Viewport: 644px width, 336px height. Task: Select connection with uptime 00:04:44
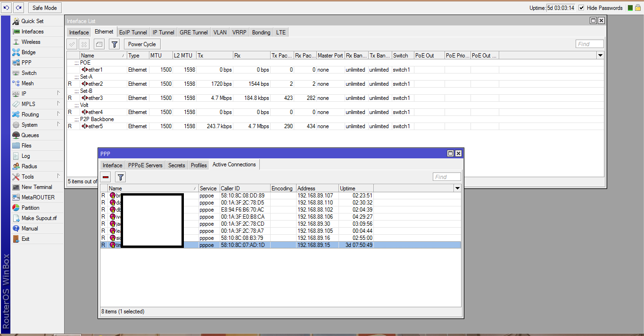[x=281, y=231]
